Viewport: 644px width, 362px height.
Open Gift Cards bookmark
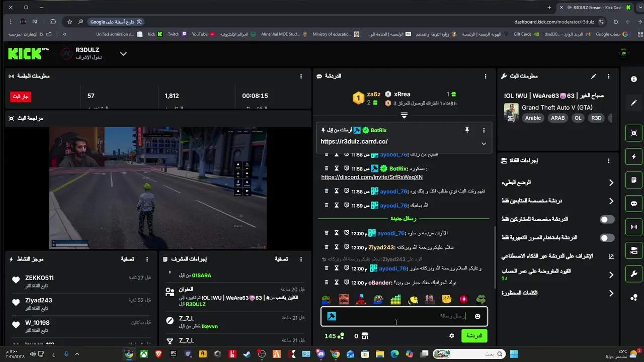[526, 34]
